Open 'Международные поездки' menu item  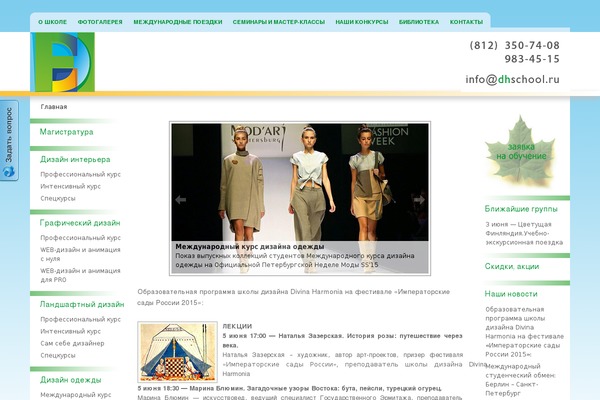pos(178,22)
